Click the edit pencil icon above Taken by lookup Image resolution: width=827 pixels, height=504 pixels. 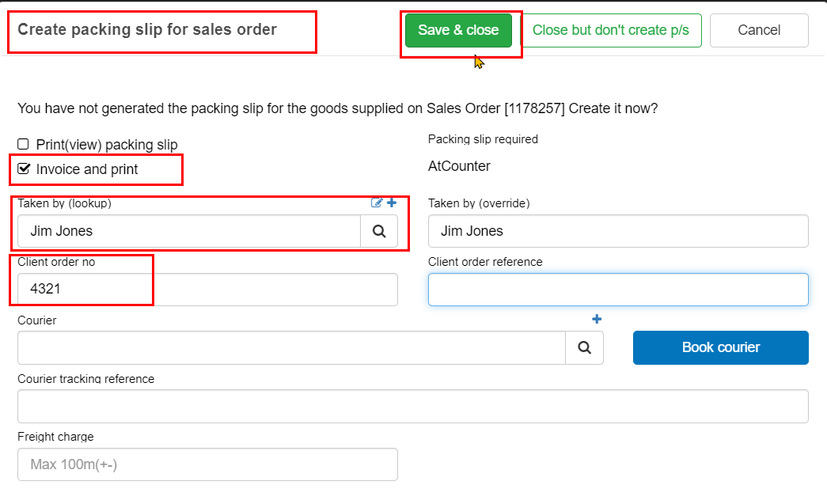(x=377, y=203)
